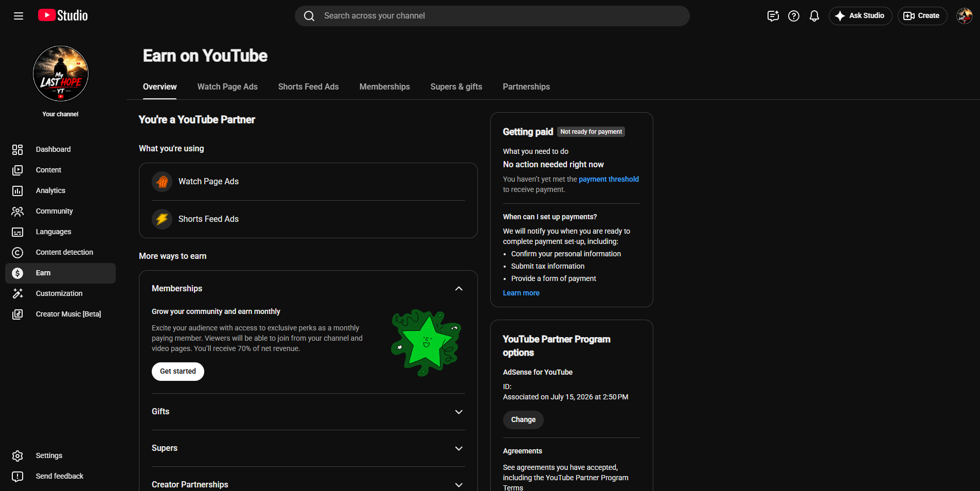
Task: Open Customization in the sidebar
Action: click(x=60, y=293)
